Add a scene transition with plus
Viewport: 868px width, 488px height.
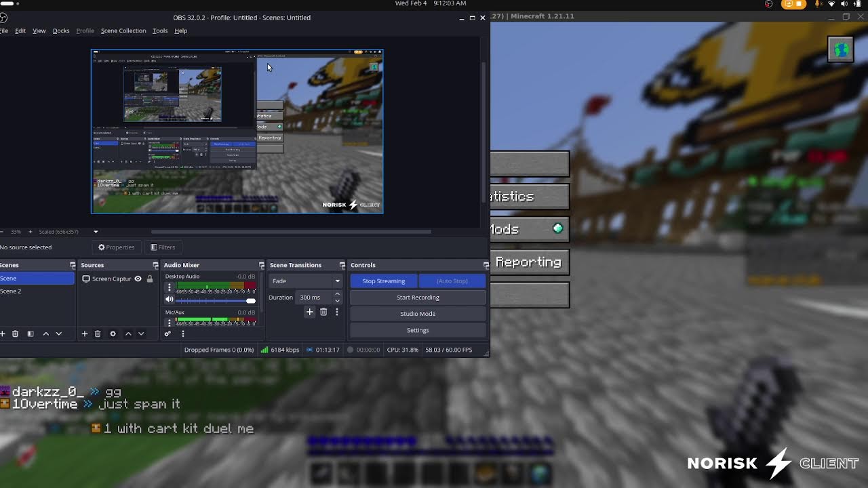[x=310, y=312]
